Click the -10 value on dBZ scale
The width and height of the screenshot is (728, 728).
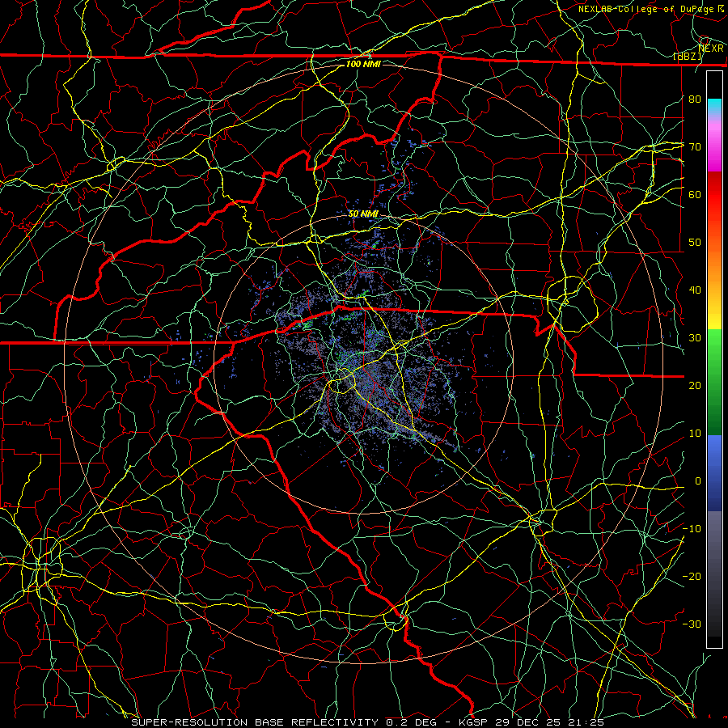692,529
